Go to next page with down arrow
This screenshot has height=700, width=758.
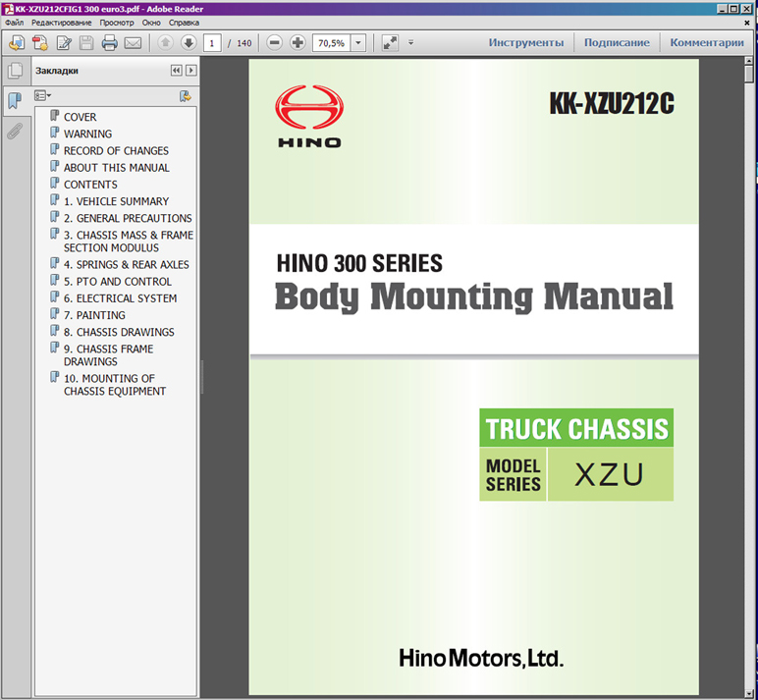coord(189,43)
